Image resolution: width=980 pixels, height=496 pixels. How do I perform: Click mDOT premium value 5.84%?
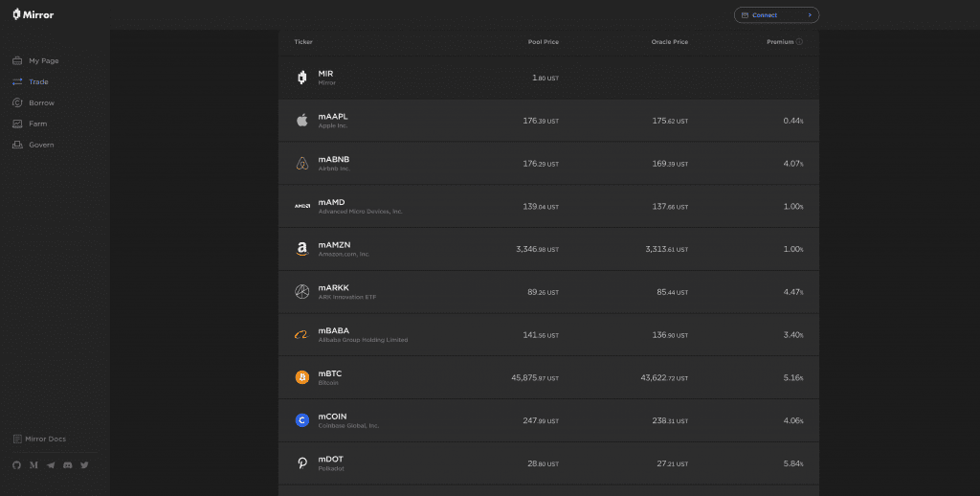pyautogui.click(x=793, y=463)
